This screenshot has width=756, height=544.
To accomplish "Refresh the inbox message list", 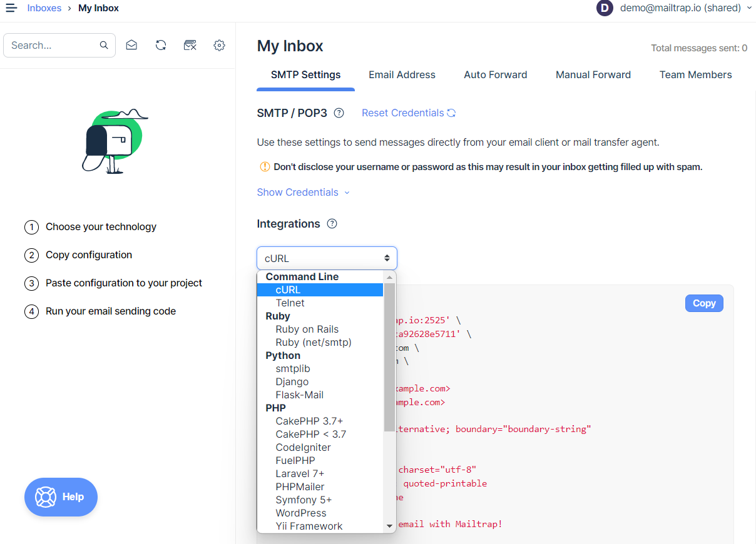I will (x=161, y=45).
